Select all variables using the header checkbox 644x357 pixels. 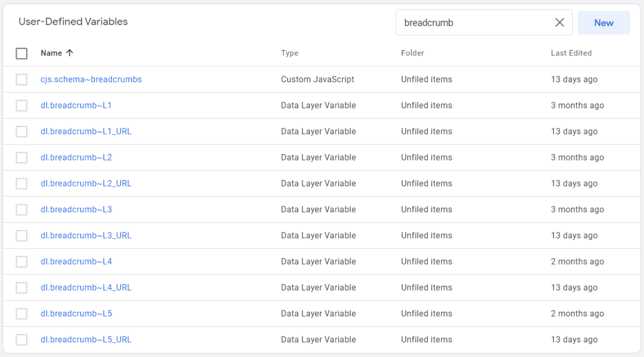pyautogui.click(x=22, y=53)
